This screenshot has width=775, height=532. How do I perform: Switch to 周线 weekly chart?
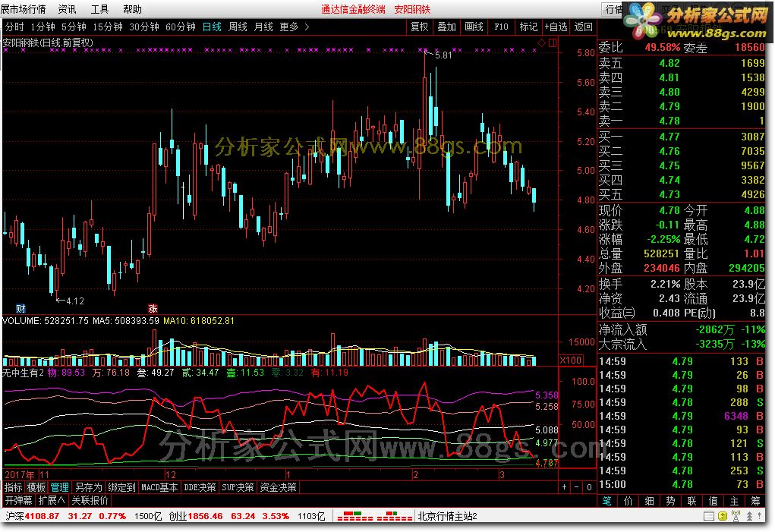[x=238, y=27]
